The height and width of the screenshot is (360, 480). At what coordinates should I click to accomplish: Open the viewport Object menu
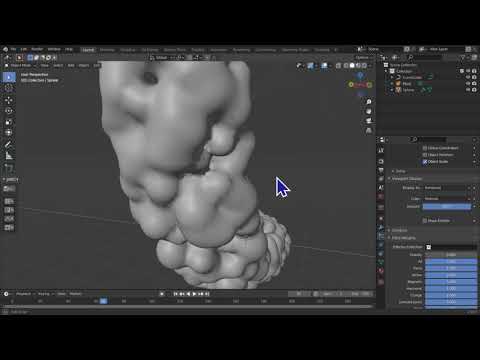(84, 65)
